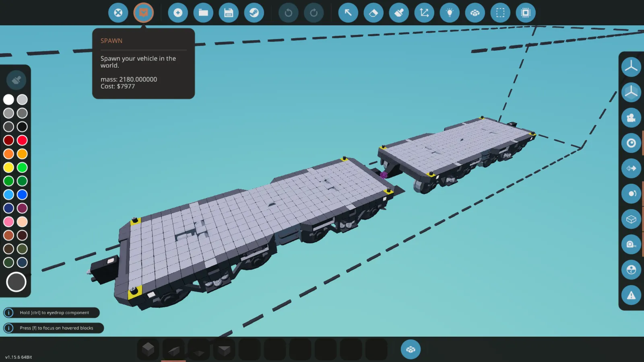This screenshot has width=644, height=362.
Task: Toggle the camera view icon on right panel
Action: (x=631, y=118)
